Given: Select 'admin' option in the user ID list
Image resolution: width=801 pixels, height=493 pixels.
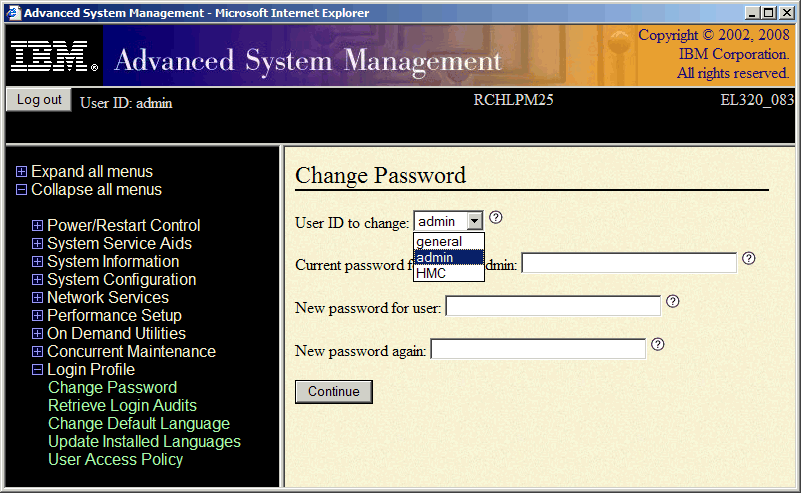Looking at the screenshot, I should pyautogui.click(x=449, y=257).
